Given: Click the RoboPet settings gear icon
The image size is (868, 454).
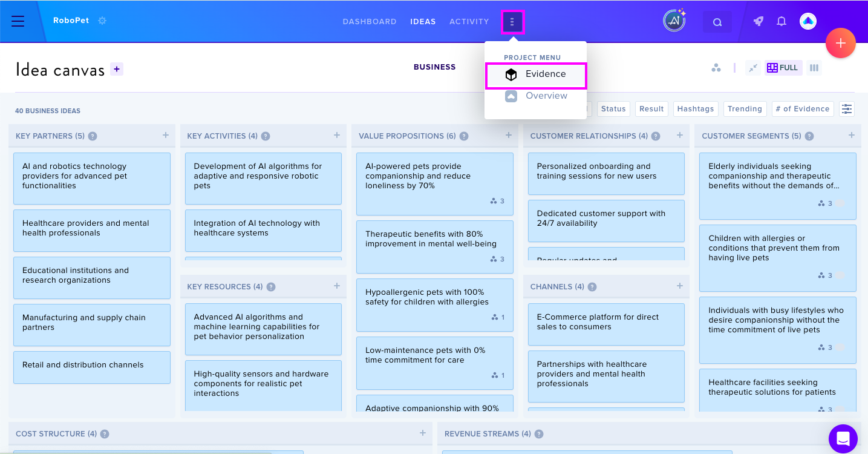Looking at the screenshot, I should click(x=102, y=21).
